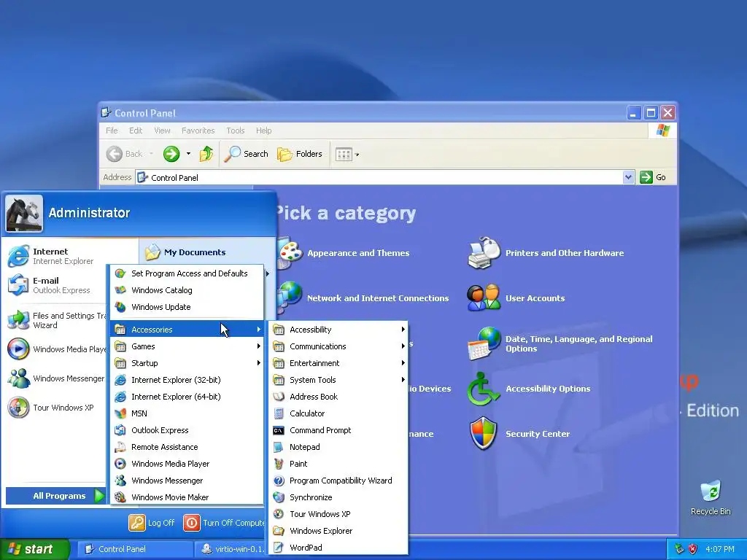Launch Windows Explorer menu entry
Viewport: 747px width, 560px height.
[x=338, y=531]
